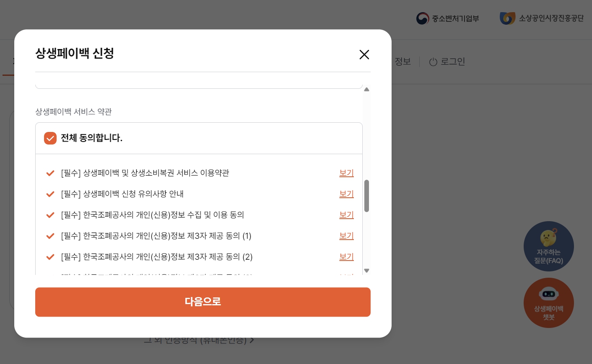Click the 로그인 menu text
The image size is (592, 364).
[x=453, y=62]
